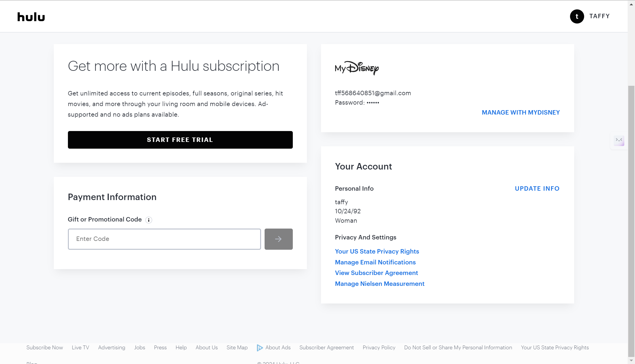Image resolution: width=635 pixels, height=364 pixels.
Task: Open the TAFFY profile avatar icon
Action: (577, 16)
